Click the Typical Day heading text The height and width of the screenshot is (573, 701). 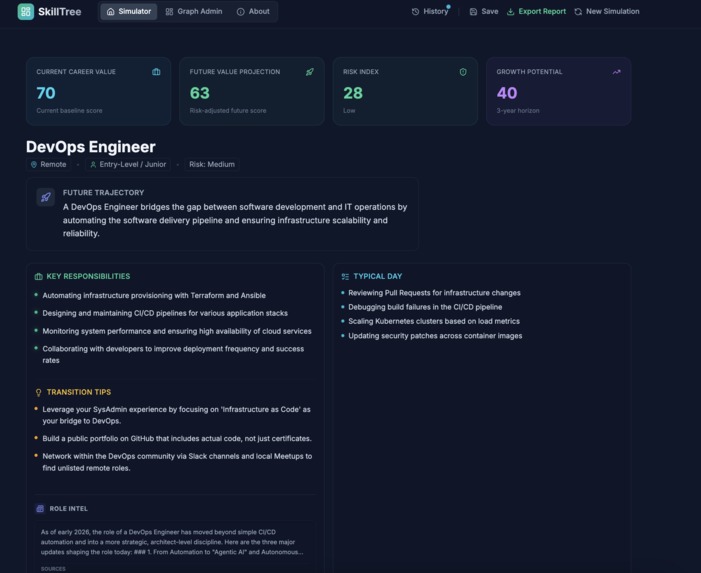377,276
